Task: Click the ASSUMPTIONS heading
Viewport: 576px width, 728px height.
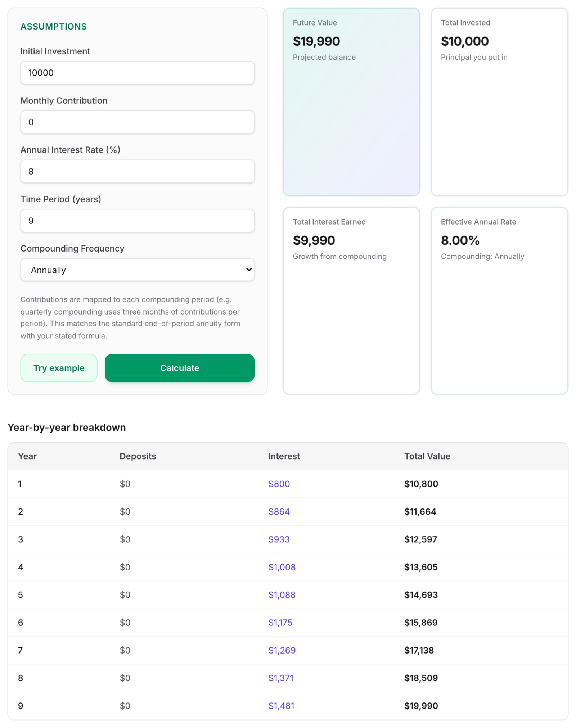Action: click(x=53, y=27)
